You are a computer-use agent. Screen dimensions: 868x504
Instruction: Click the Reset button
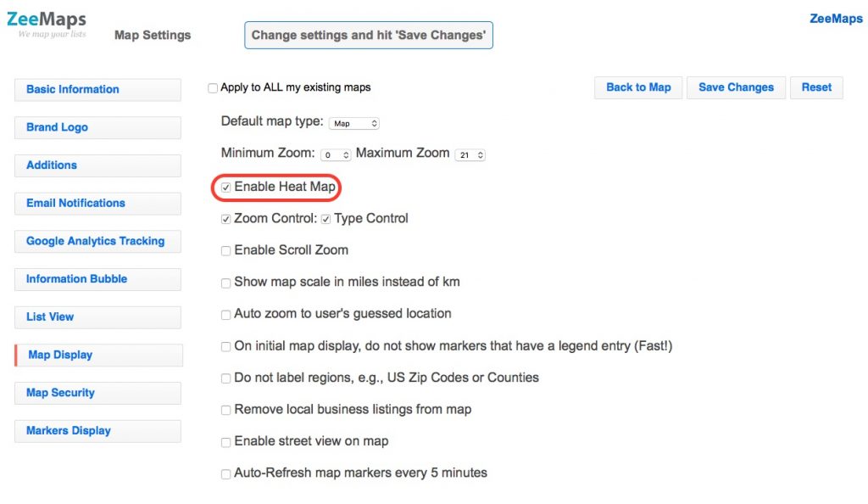coord(816,87)
